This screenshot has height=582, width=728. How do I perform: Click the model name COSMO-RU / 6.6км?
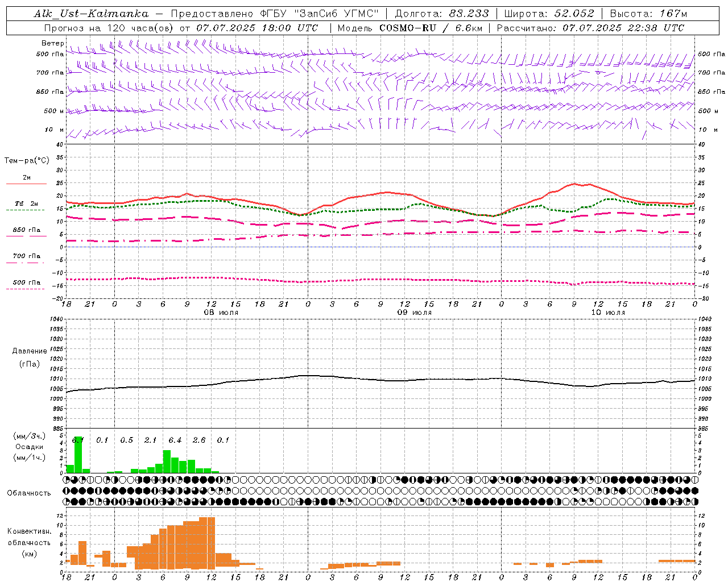[431, 28]
